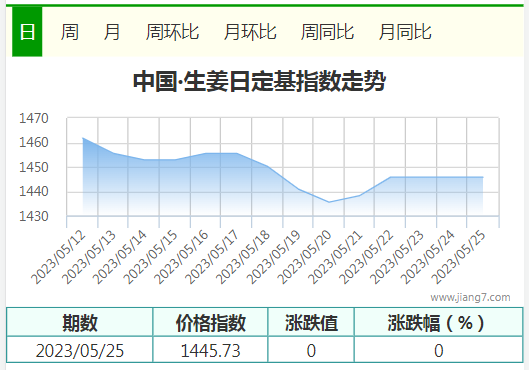
Task: Click the 1440 y-axis value
Action: point(34,192)
